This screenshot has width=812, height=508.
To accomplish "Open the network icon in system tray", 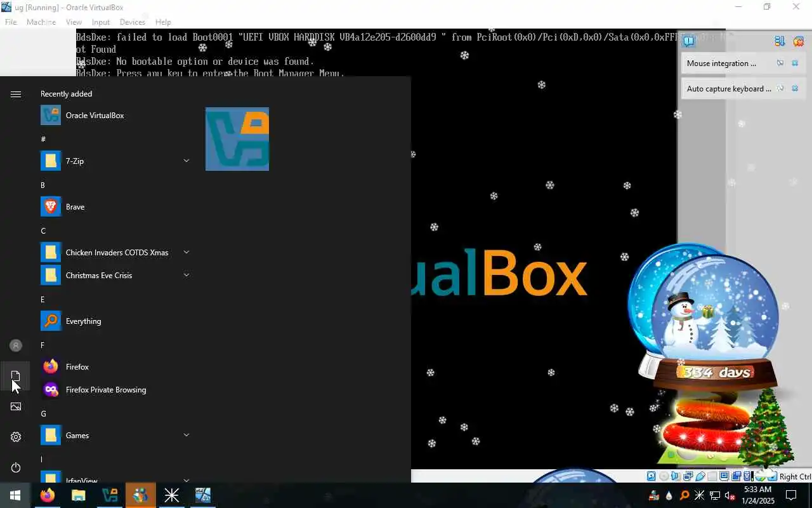I will click(715, 496).
